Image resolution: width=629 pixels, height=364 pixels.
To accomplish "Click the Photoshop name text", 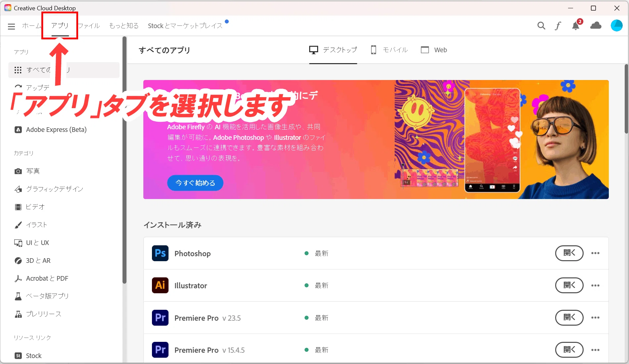I will (192, 254).
